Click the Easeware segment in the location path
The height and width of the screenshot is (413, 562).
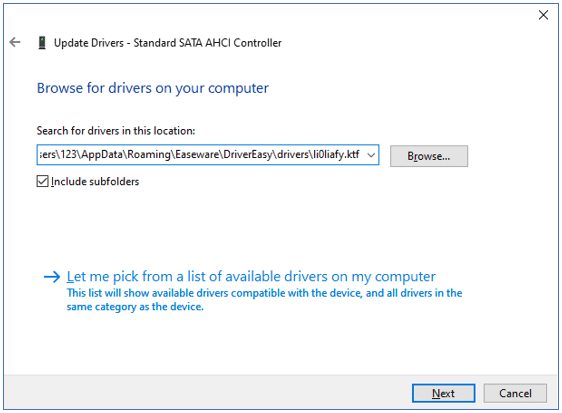pos(197,155)
